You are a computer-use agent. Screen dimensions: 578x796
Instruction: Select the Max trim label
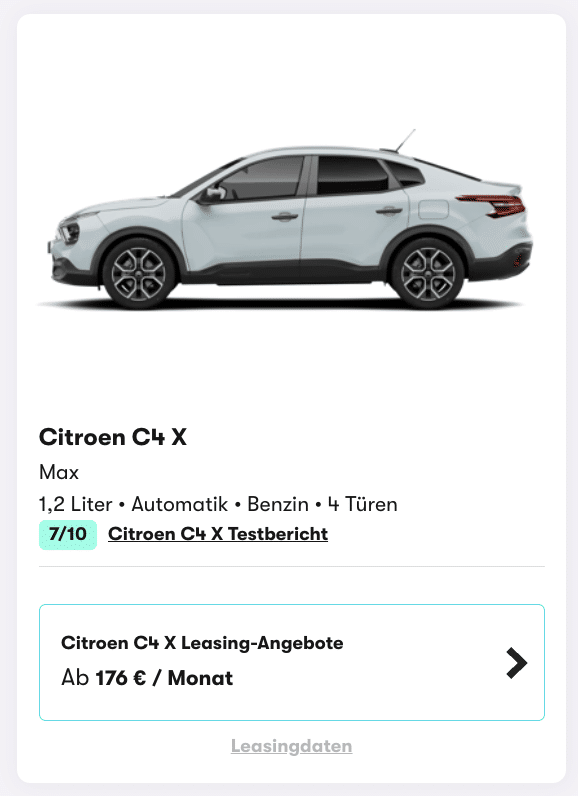[59, 473]
